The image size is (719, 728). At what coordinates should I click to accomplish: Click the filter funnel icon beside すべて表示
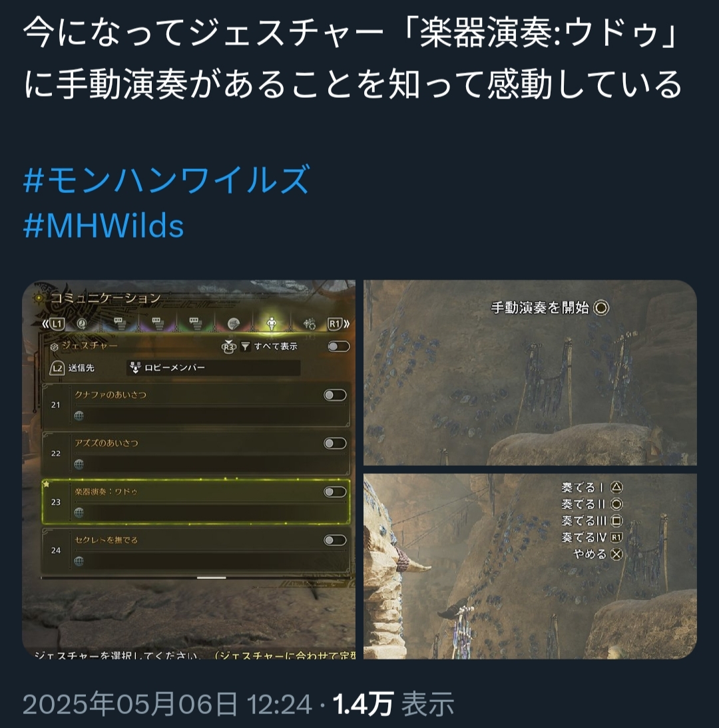click(x=245, y=346)
